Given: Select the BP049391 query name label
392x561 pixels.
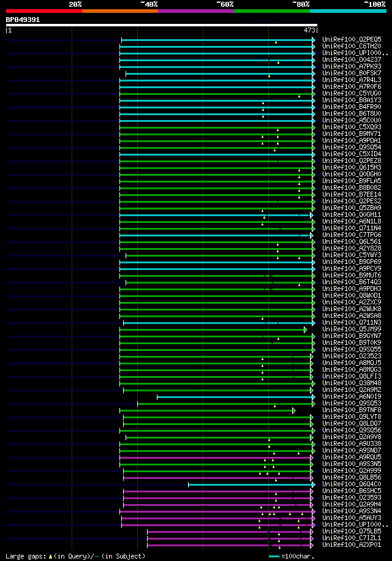Looking at the screenshot, I should [x=23, y=20].
